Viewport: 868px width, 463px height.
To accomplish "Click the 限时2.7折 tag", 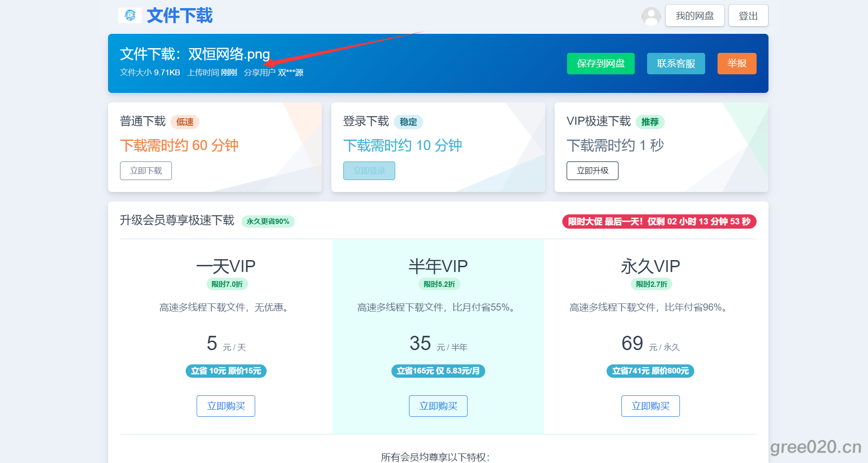I will [x=652, y=284].
